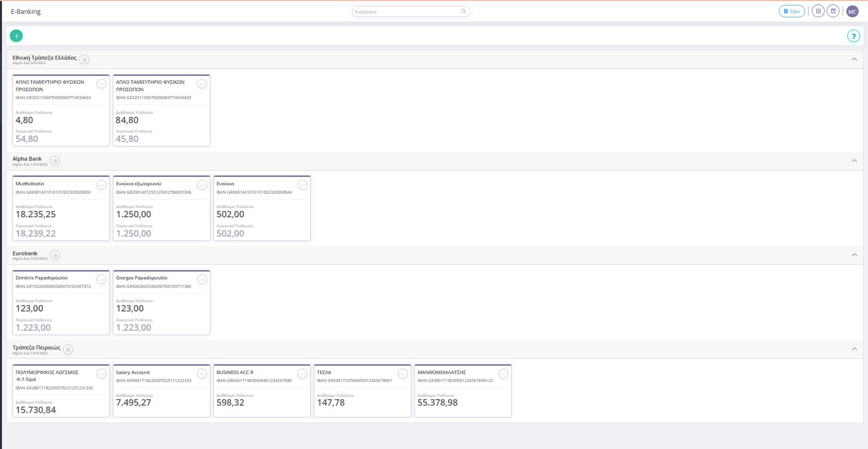Collapse the Τράπεζα Πειραιώς section chevron

coord(854,349)
